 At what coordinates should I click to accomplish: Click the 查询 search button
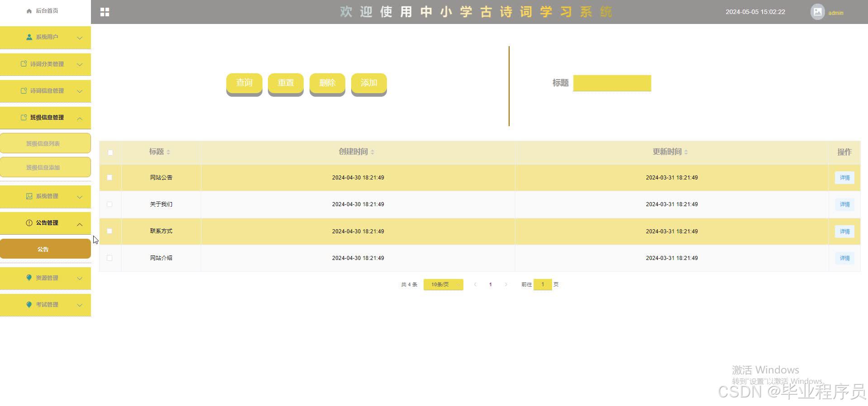click(x=244, y=84)
